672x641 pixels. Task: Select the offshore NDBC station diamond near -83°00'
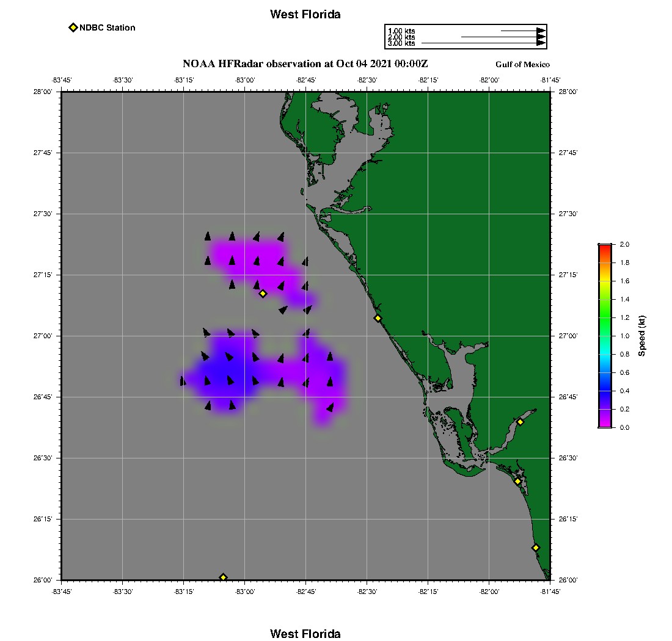(x=263, y=293)
